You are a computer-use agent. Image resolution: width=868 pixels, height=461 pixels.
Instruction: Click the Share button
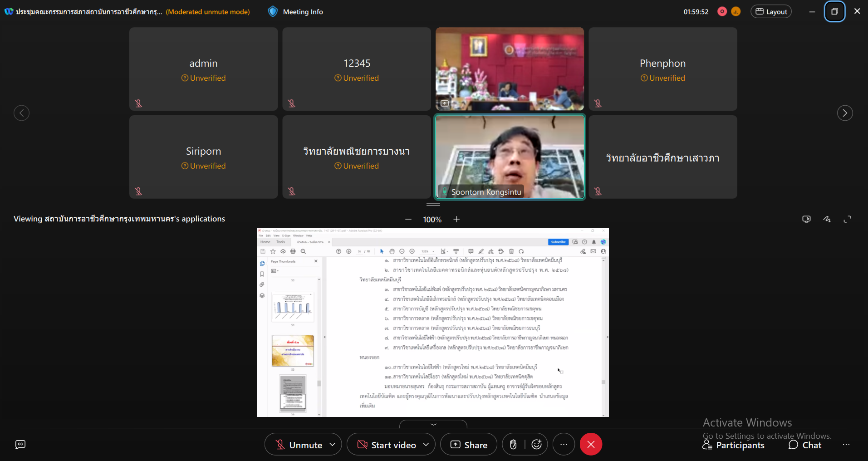[469, 445]
